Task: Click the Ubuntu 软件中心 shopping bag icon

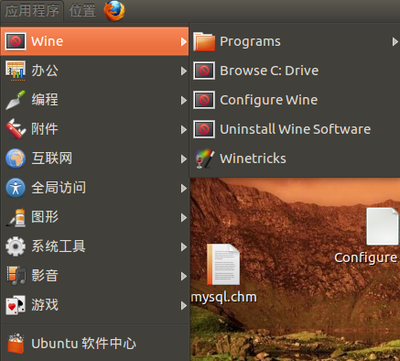Action: [16, 343]
